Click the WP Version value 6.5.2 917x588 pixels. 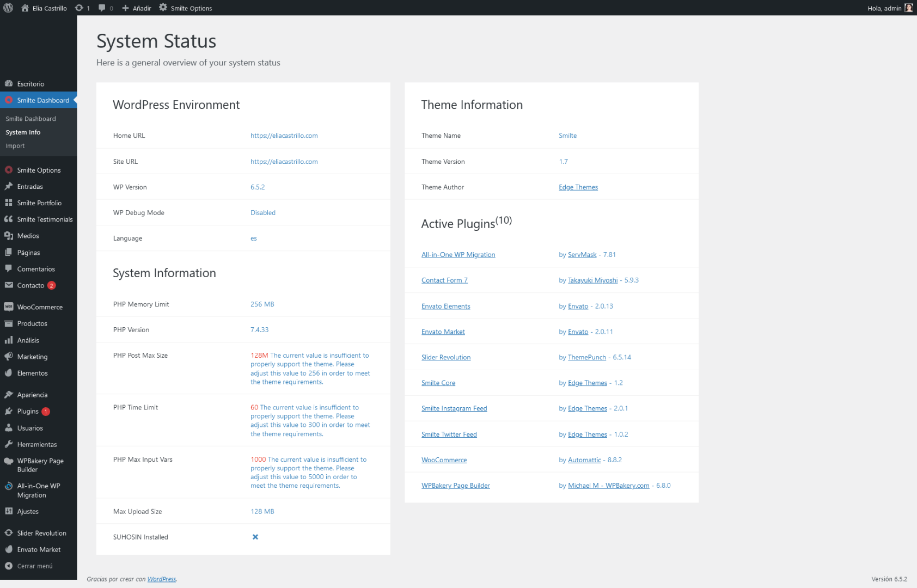(x=258, y=187)
